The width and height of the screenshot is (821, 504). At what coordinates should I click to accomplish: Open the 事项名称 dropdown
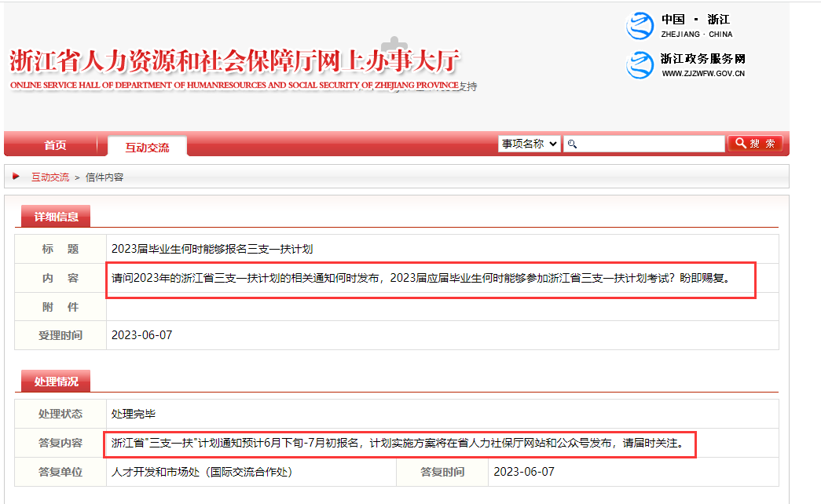[x=529, y=144]
